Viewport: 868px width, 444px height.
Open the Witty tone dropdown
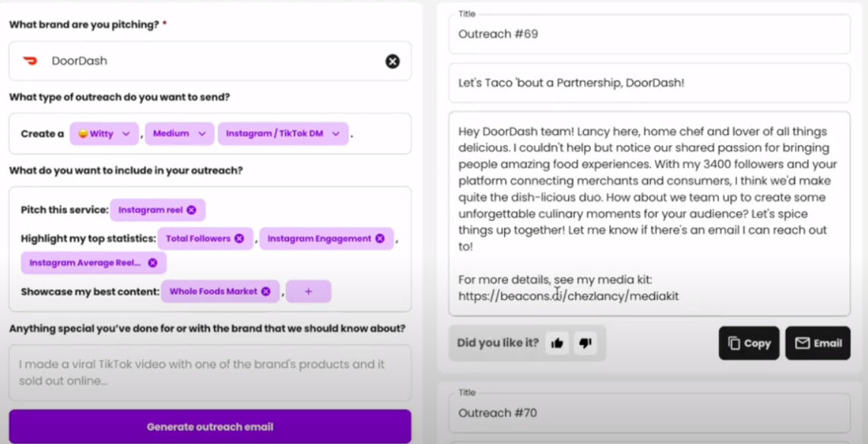[x=104, y=133]
